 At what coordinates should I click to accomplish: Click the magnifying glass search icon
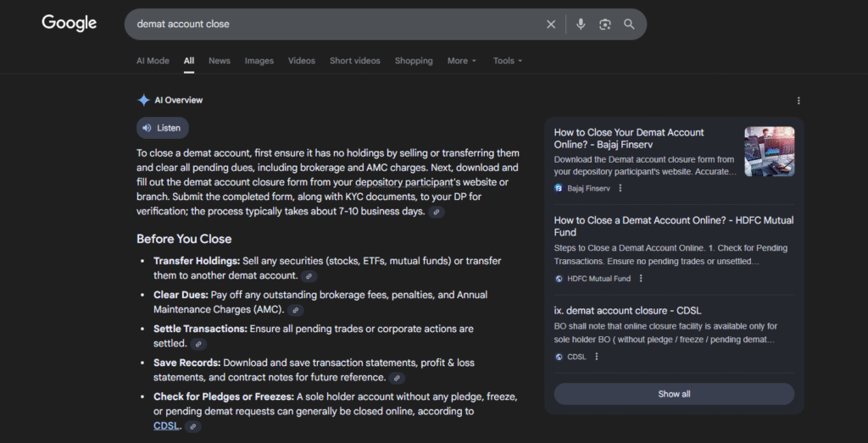click(629, 25)
